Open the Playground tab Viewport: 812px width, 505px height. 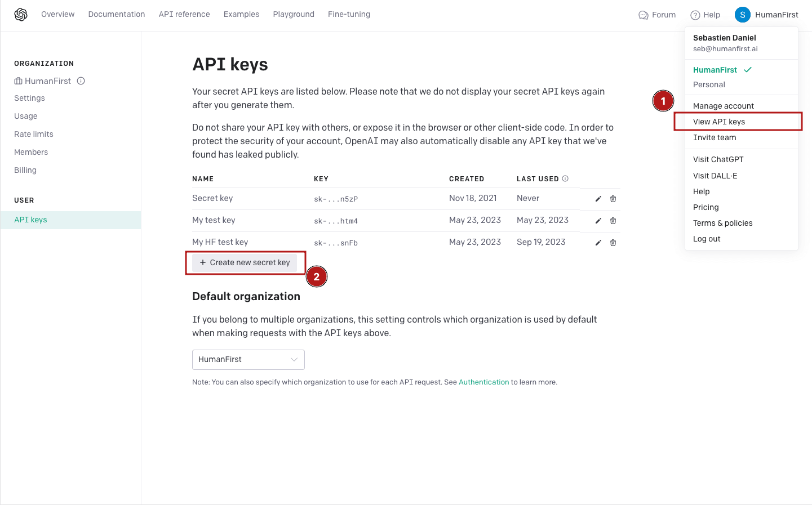tap(294, 14)
